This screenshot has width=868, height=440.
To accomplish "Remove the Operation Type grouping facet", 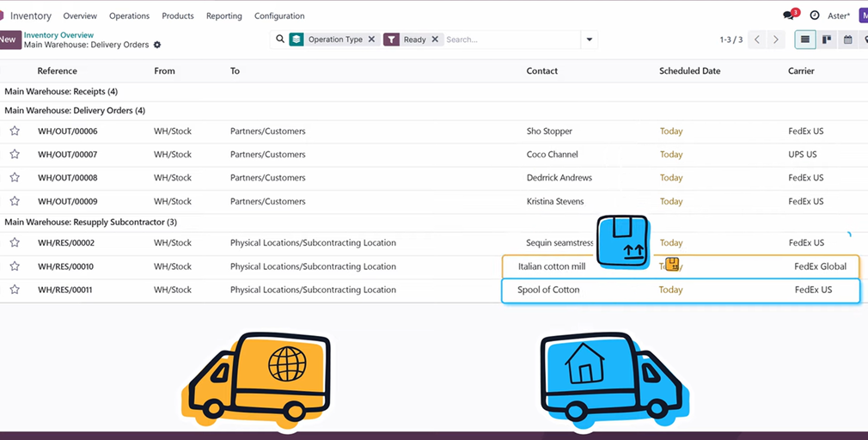I will click(371, 40).
